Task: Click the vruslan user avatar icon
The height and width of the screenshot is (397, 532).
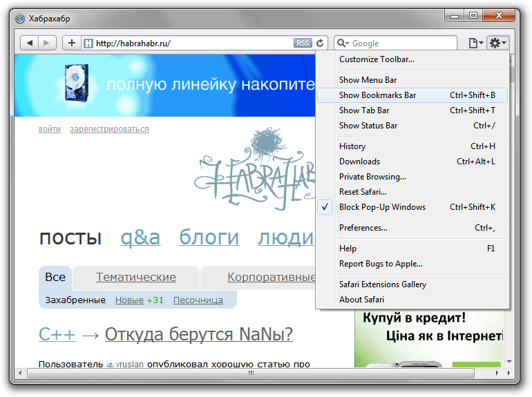Action: point(110,365)
